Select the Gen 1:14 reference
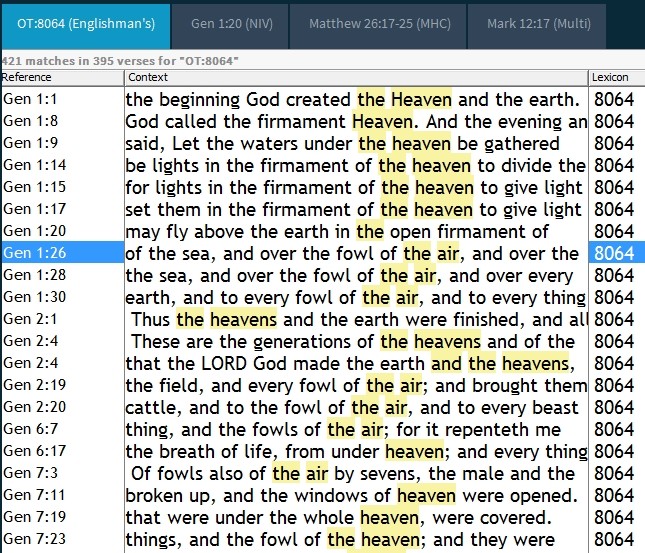 pyautogui.click(x=35, y=165)
